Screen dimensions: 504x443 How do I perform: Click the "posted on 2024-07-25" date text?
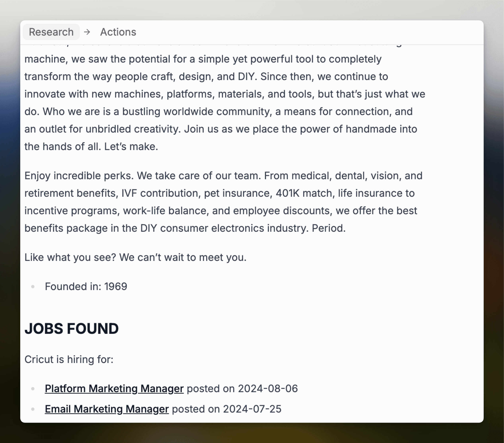pos(226,409)
